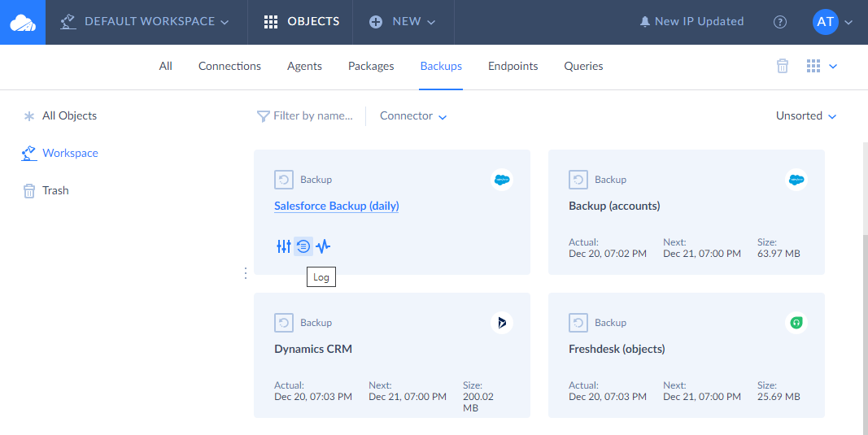Viewport: 868px width, 435px height.
Task: Click the Workspace lamp icon in sidebar
Action: [x=28, y=154]
